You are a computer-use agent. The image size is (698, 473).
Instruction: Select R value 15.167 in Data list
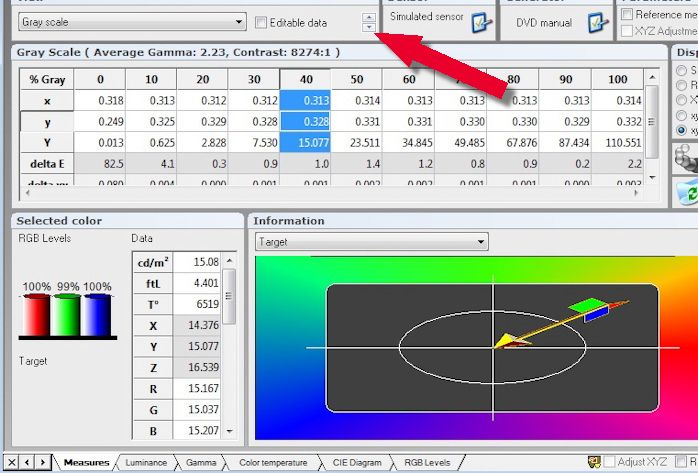pyautogui.click(x=197, y=388)
